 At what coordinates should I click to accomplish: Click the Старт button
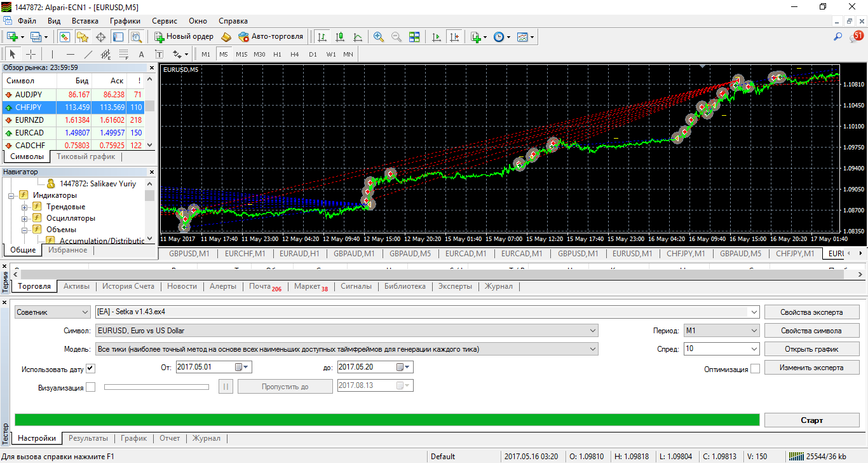(811, 420)
